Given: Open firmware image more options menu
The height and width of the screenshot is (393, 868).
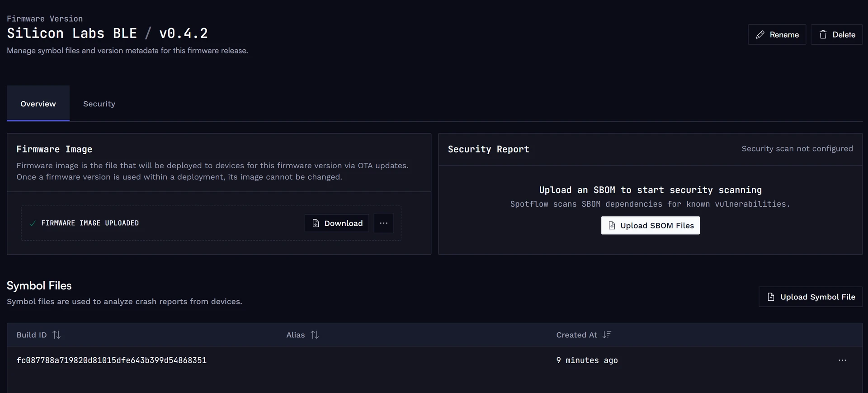Looking at the screenshot, I should tap(384, 223).
